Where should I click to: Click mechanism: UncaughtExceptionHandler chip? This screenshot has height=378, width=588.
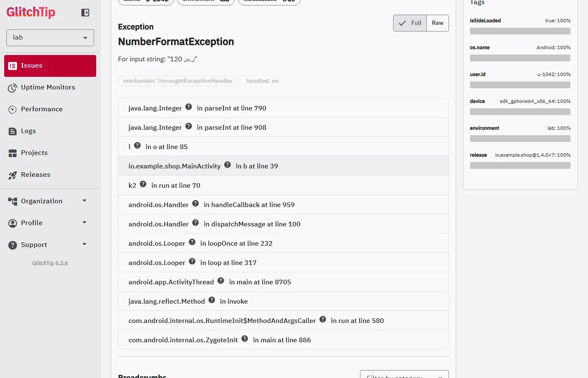178,81
